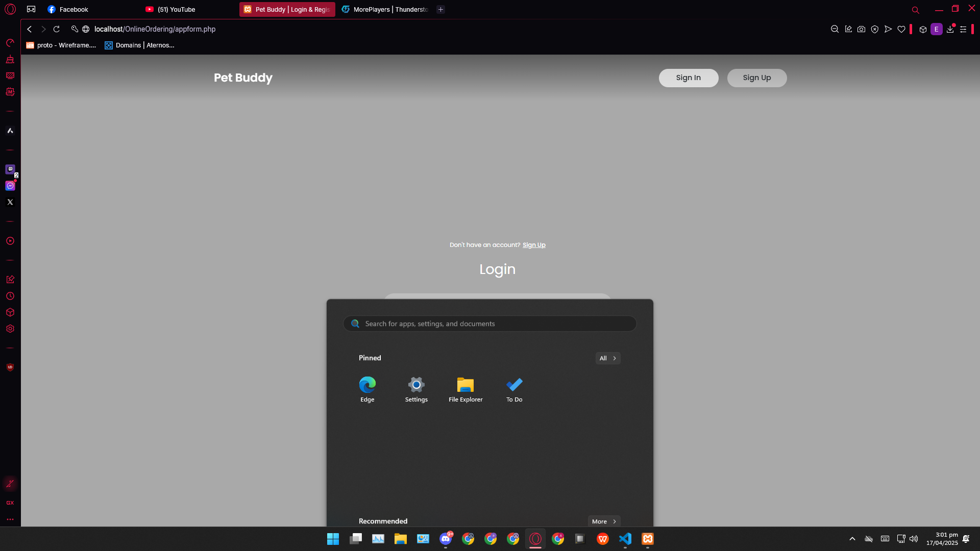Open sidebar settings gear icon
980x551 pixels.
point(10,329)
